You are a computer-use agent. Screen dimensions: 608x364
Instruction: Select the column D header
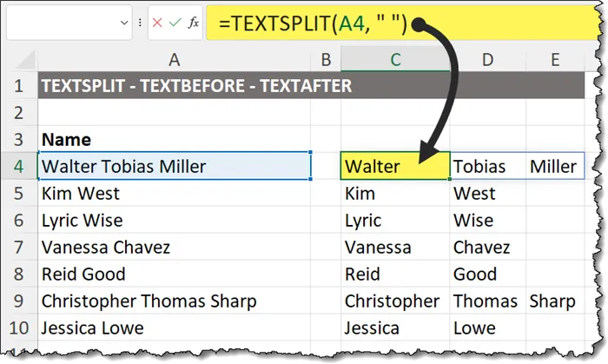487,59
